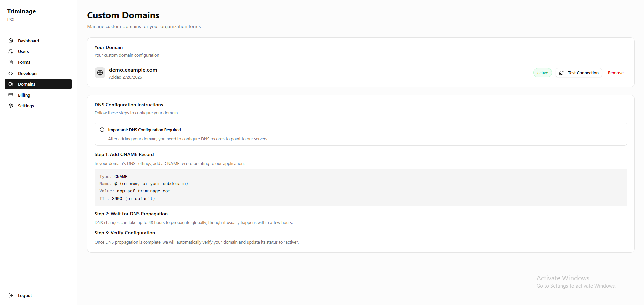Viewport: 644px width, 305px height.
Task: Click the app.aof.triminage.com CNAME value
Action: pos(144,191)
